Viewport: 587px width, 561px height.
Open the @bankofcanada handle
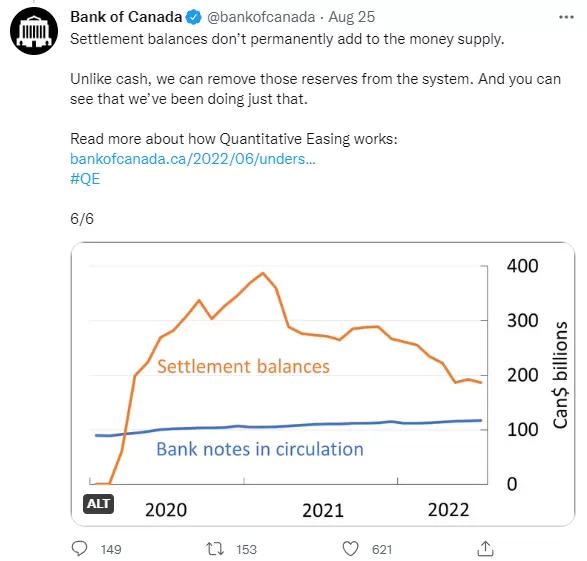pyautogui.click(x=261, y=17)
